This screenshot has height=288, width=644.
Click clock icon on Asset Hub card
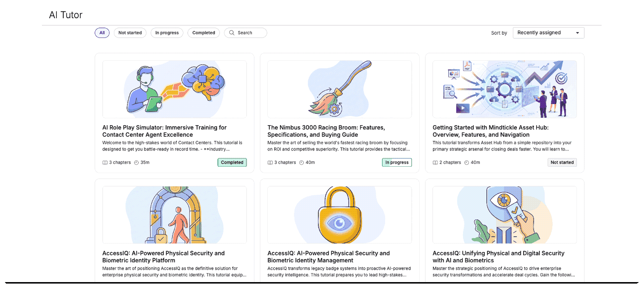466,163
